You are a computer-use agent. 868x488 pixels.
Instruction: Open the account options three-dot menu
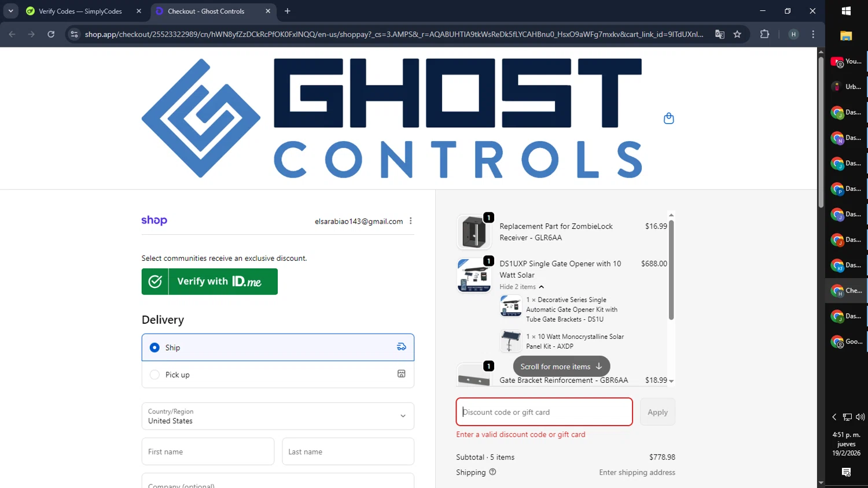pyautogui.click(x=411, y=221)
